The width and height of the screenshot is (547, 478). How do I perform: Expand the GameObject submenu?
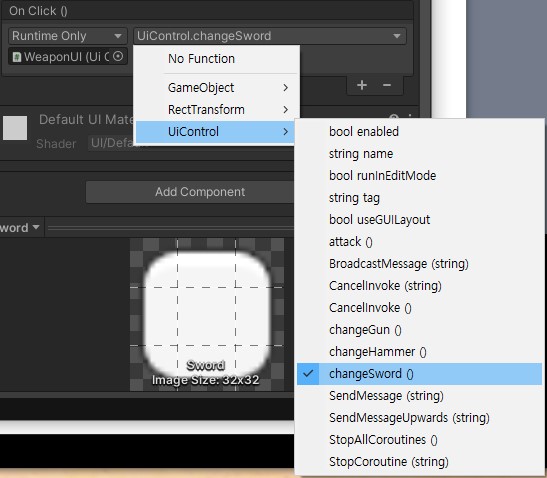[x=216, y=88]
